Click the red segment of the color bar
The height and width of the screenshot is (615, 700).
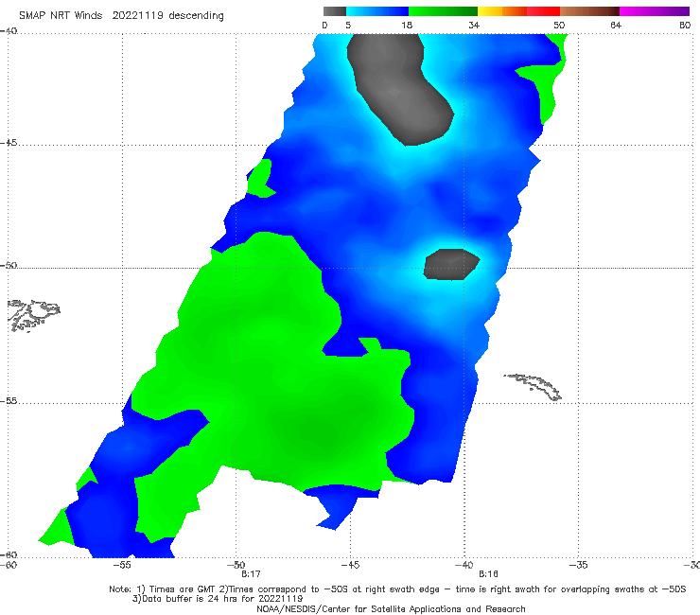[x=543, y=11]
